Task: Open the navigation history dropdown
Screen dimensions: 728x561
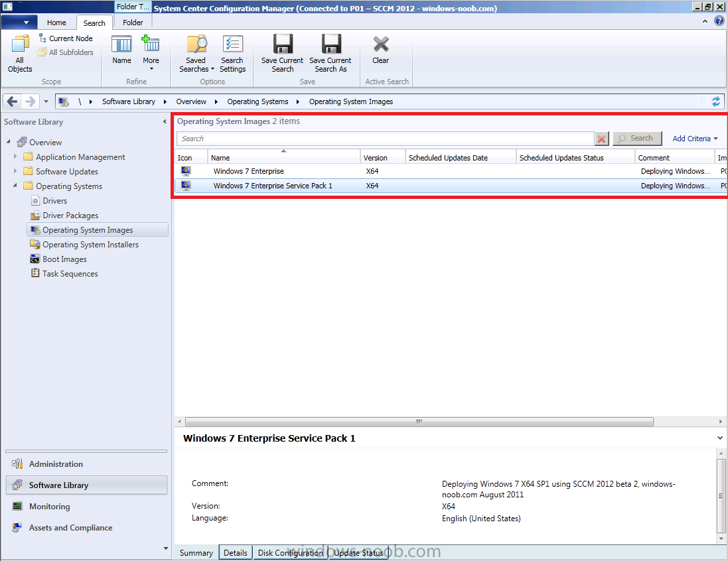Action: click(46, 101)
